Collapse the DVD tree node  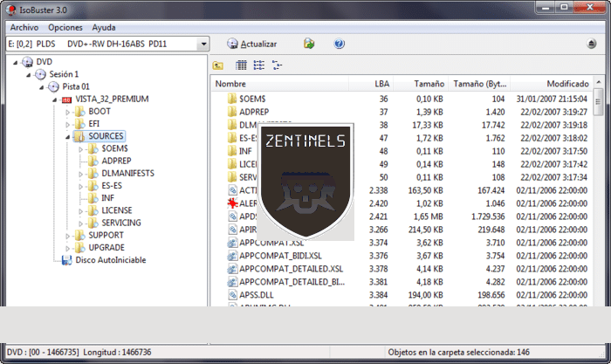15,62
